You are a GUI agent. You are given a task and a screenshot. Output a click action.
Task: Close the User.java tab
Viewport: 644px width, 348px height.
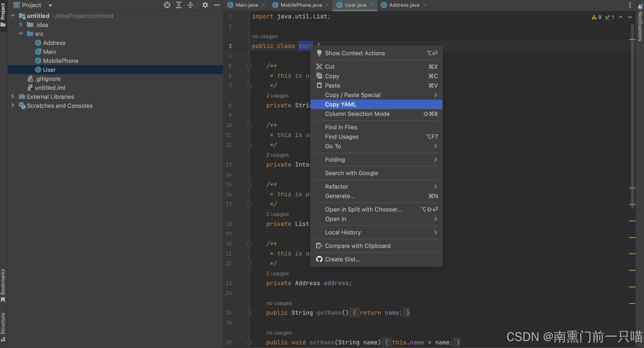372,5
